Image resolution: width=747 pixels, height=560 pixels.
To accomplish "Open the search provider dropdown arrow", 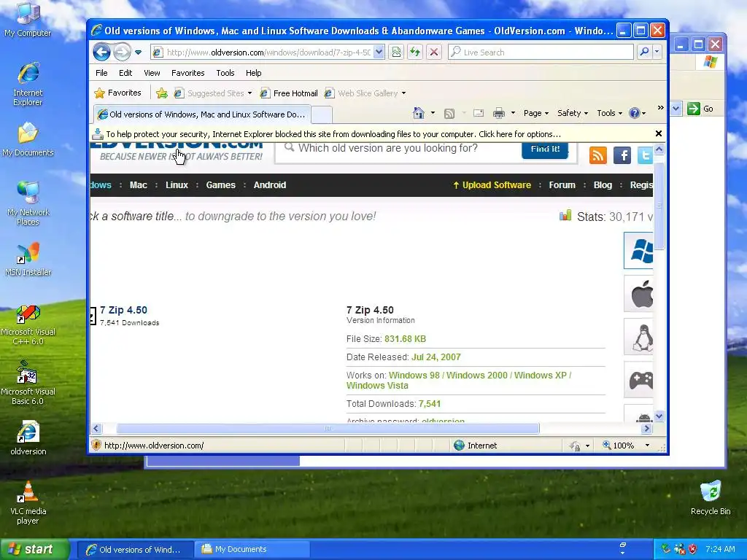I will [657, 52].
